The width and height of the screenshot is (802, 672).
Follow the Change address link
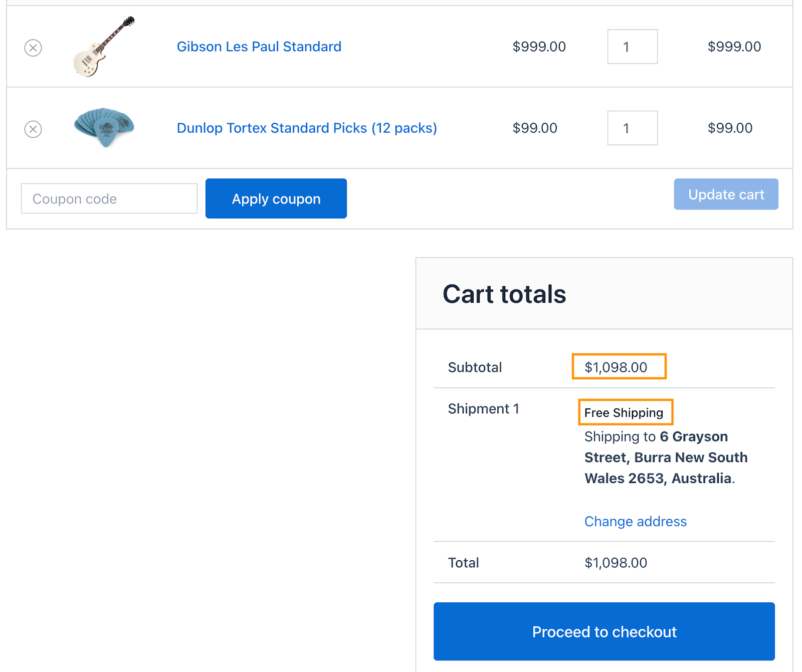pyautogui.click(x=635, y=522)
